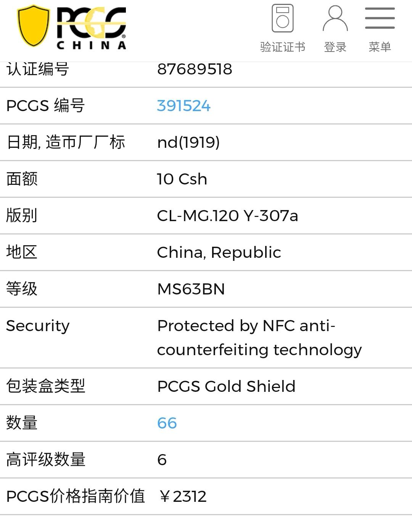412x532 pixels.
Task: Click the 验证证书 label
Action: click(x=282, y=47)
